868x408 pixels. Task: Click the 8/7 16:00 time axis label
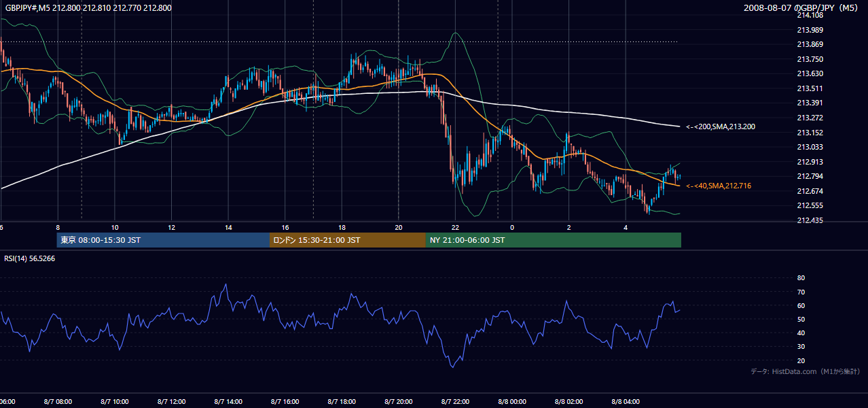click(285, 402)
